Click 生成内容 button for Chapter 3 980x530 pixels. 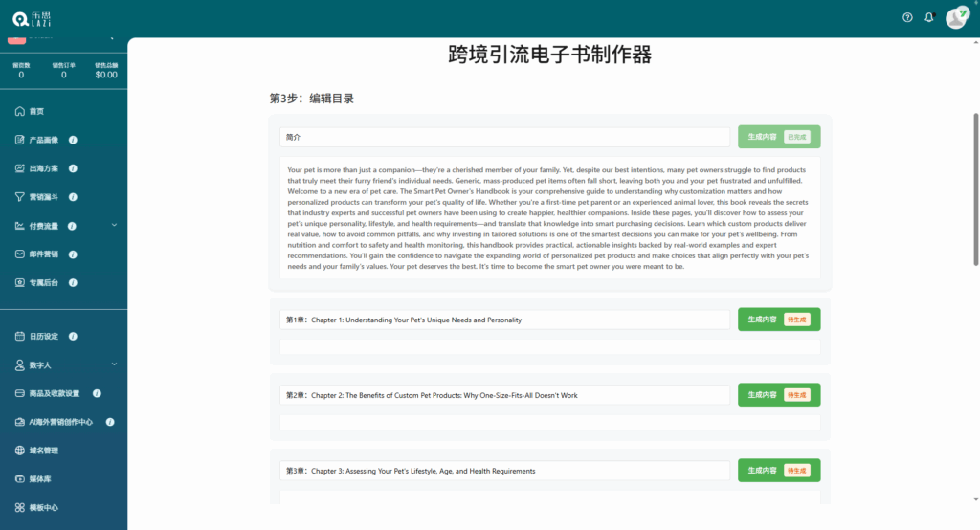pos(762,471)
